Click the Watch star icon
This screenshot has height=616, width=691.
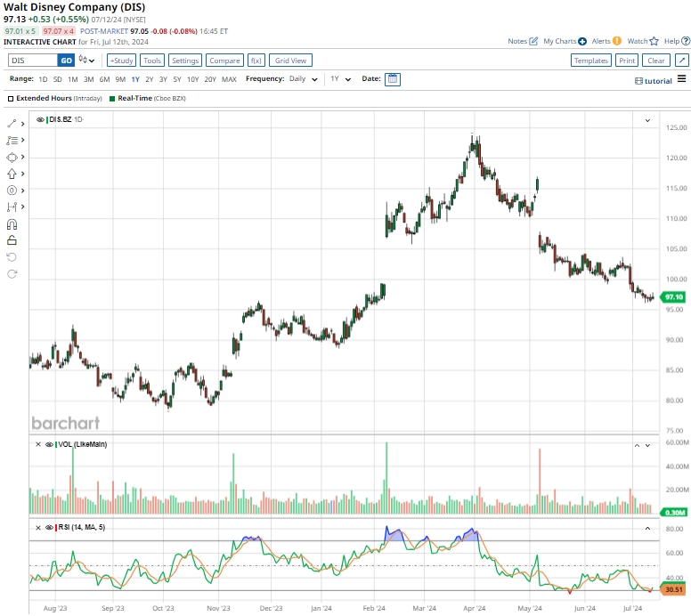click(654, 41)
